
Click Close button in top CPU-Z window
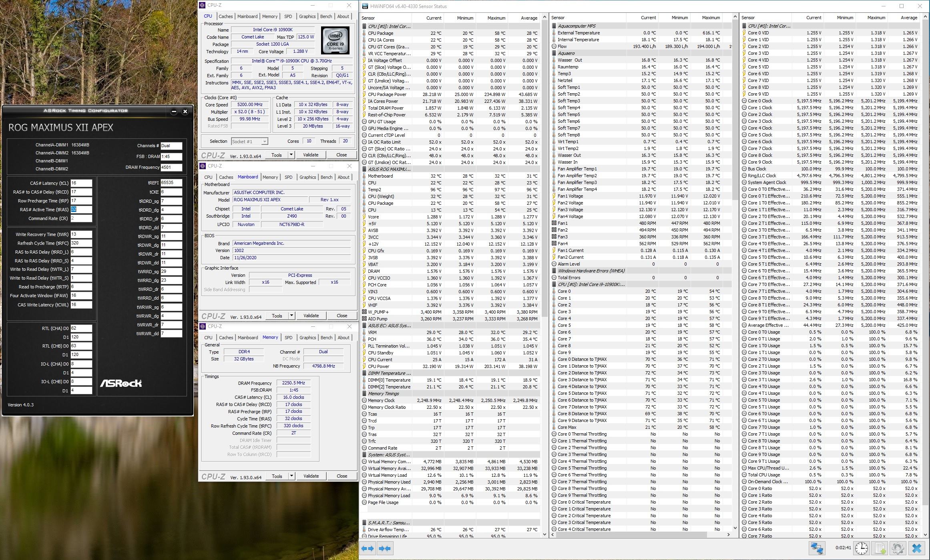click(341, 155)
